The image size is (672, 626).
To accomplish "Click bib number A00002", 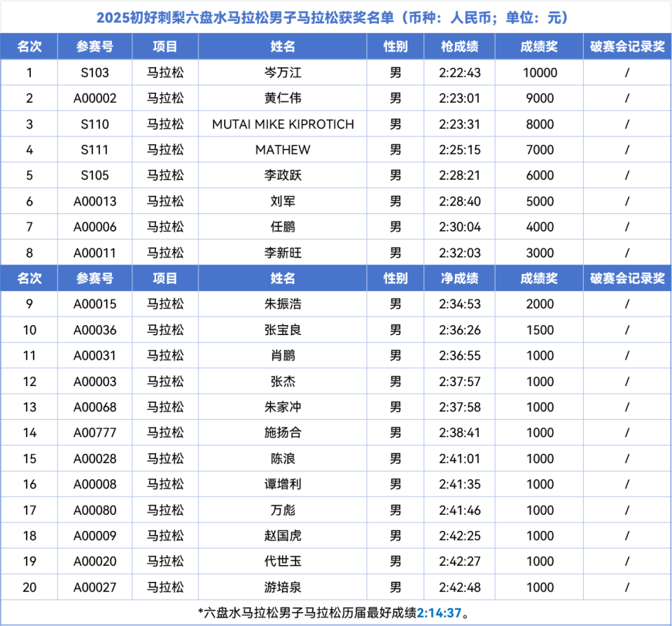I will [x=95, y=99].
